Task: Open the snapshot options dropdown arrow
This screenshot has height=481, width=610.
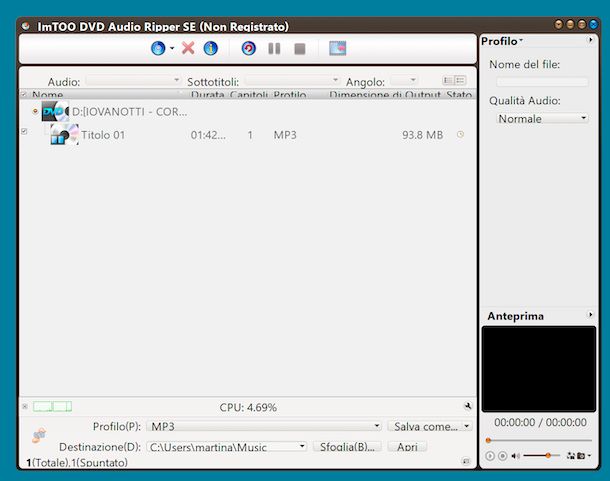Action: coord(589,455)
